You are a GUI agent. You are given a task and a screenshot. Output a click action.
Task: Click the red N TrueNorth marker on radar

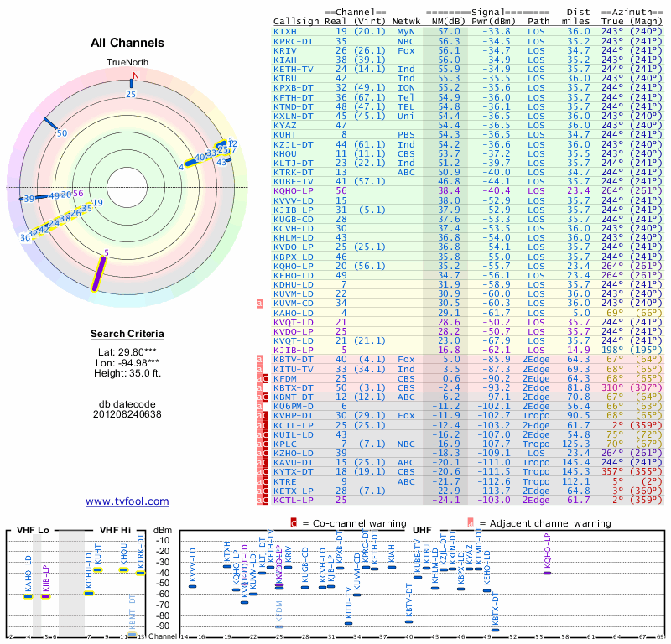pos(133,75)
